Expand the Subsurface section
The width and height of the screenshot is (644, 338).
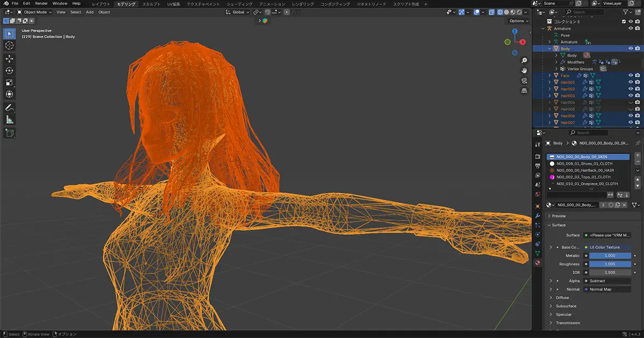pyautogui.click(x=566, y=306)
